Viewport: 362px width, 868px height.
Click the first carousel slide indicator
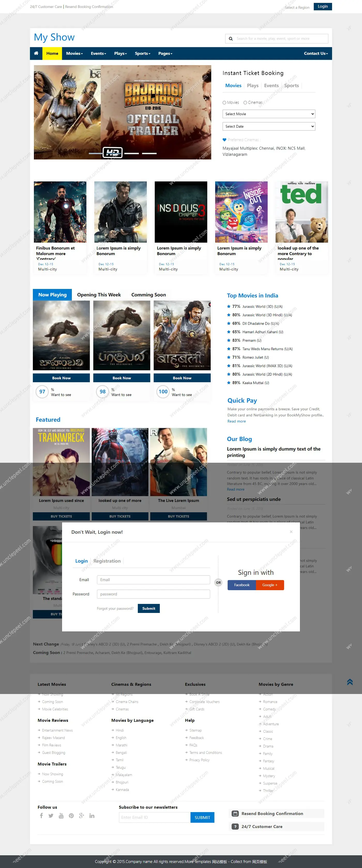(x=96, y=153)
